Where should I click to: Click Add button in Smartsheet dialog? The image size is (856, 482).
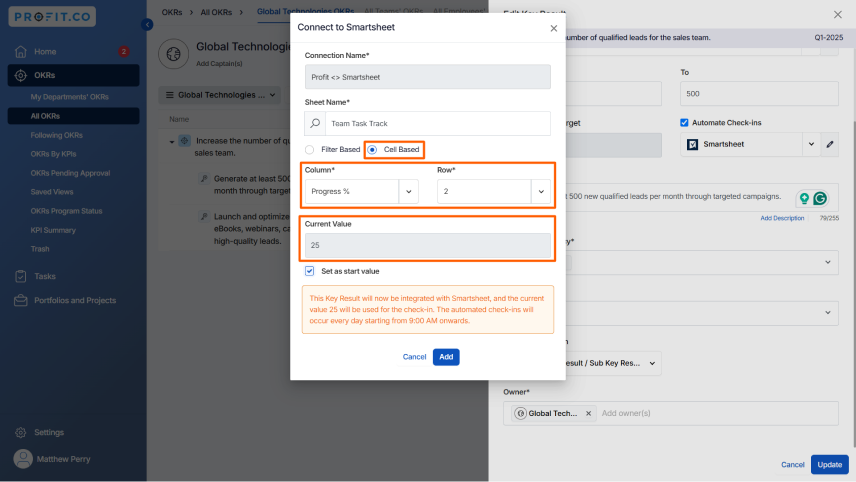pyautogui.click(x=446, y=356)
